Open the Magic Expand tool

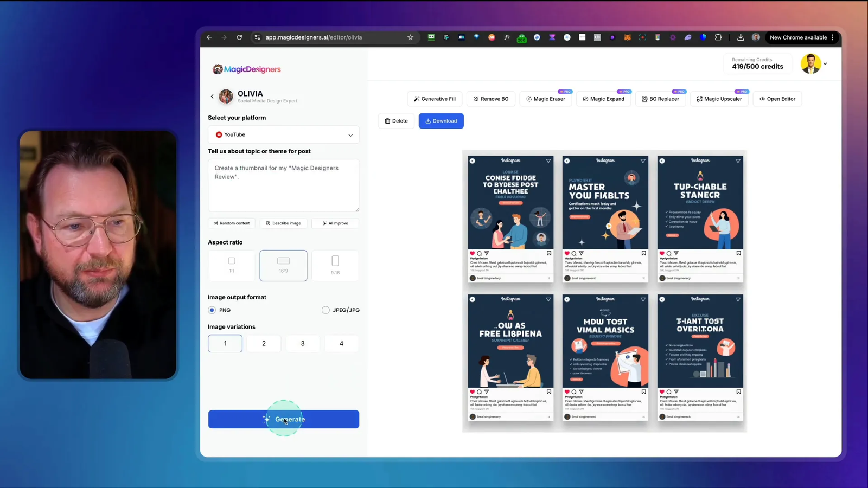(603, 99)
